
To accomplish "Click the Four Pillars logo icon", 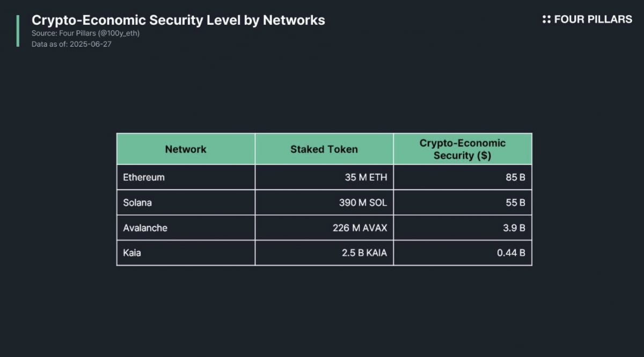I will (546, 19).
